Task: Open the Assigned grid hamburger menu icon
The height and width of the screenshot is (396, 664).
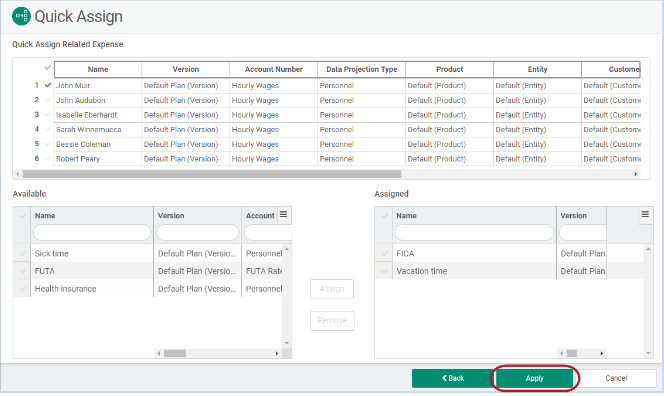Action: [645, 215]
